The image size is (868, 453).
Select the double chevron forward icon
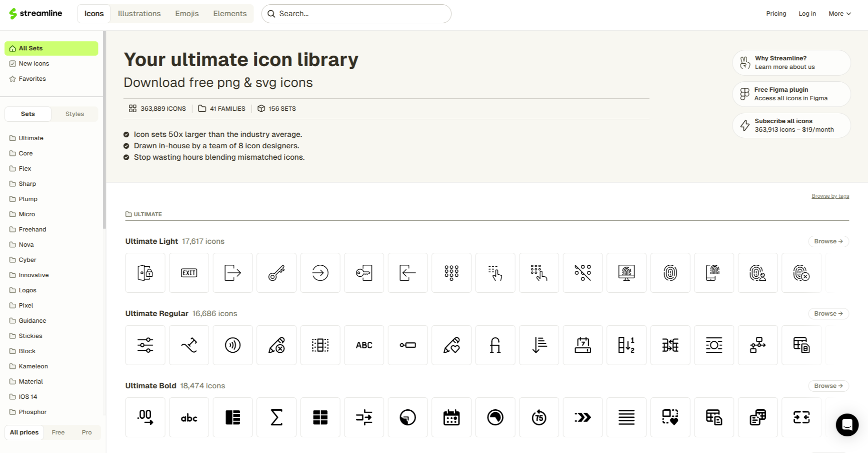[583, 417]
